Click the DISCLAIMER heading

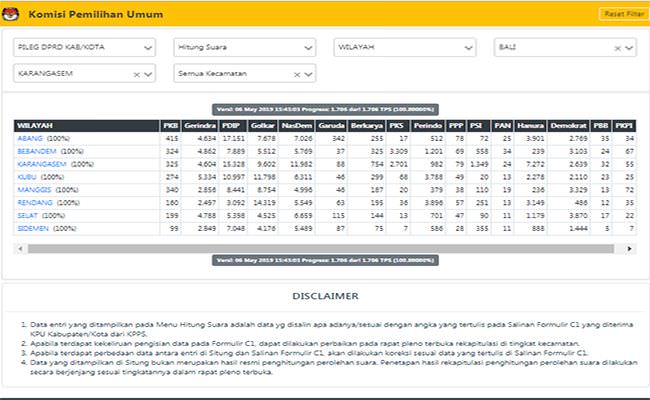click(x=325, y=296)
